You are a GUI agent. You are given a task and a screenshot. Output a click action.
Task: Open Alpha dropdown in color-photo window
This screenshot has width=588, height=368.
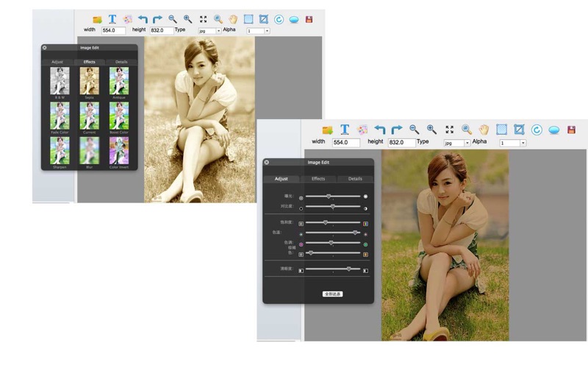coord(512,143)
